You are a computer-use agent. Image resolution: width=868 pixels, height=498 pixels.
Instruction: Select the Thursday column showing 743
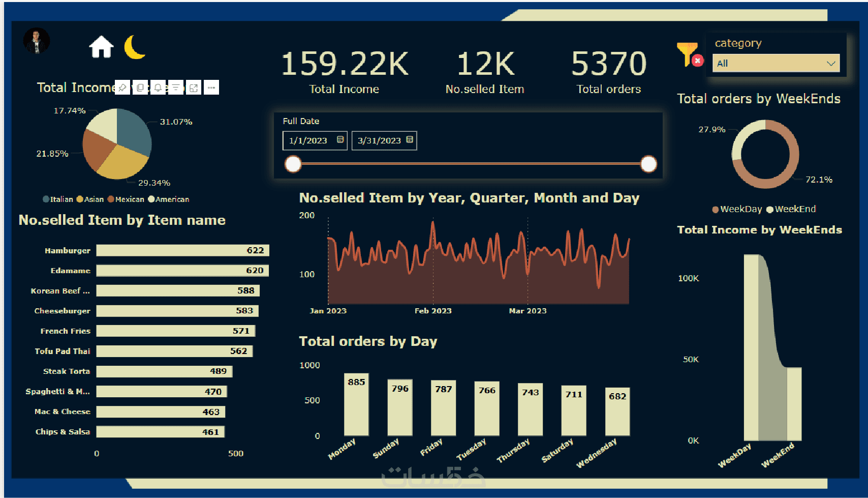(x=531, y=409)
